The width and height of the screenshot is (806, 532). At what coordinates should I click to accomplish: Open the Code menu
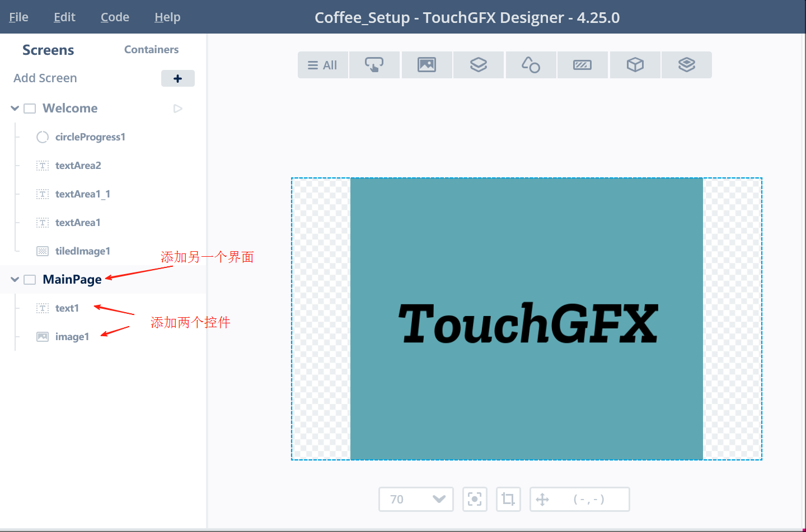tap(115, 17)
